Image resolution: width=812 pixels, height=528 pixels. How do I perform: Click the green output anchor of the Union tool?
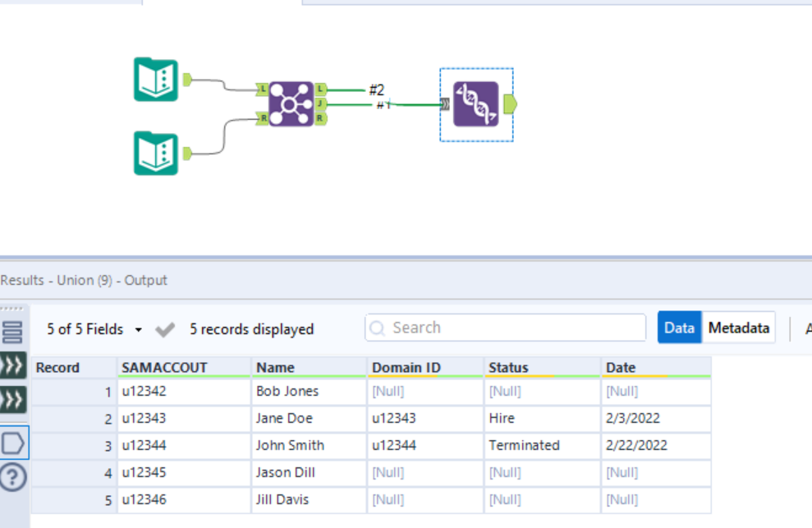coord(510,105)
